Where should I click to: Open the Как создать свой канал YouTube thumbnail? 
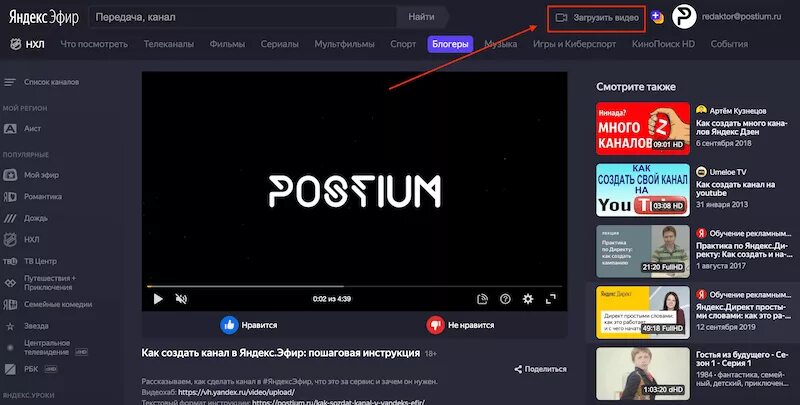point(643,190)
